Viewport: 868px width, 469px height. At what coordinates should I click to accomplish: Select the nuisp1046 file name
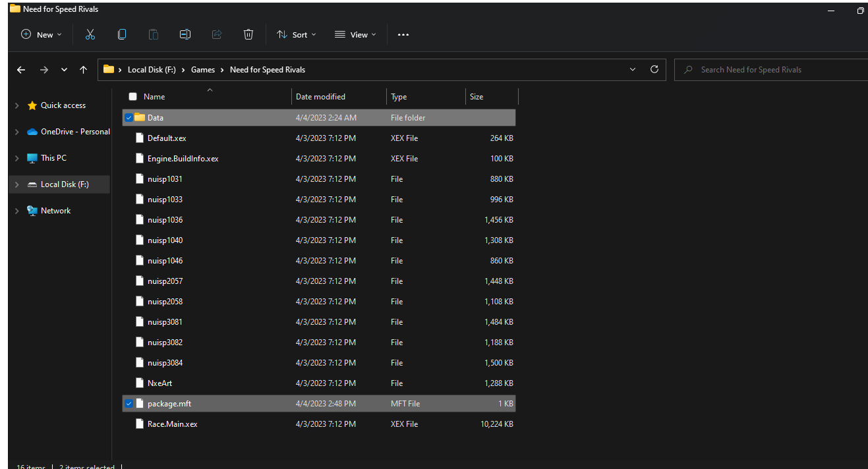tap(165, 260)
